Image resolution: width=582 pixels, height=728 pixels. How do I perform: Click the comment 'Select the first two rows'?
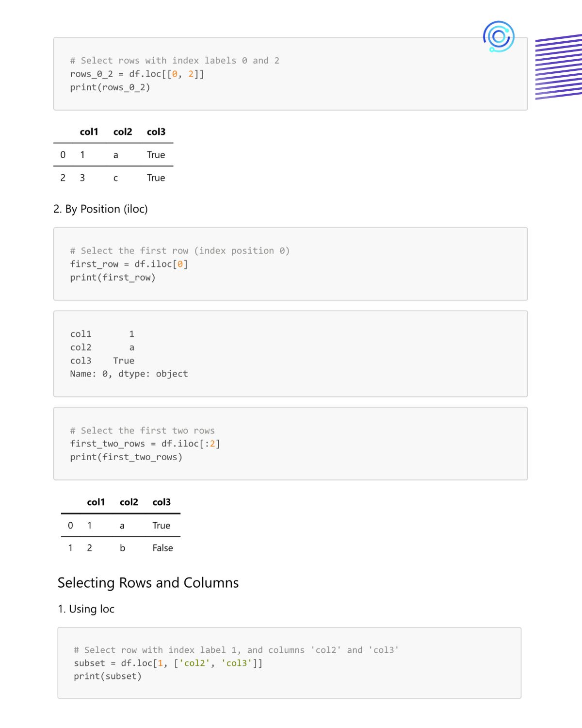tap(142, 430)
